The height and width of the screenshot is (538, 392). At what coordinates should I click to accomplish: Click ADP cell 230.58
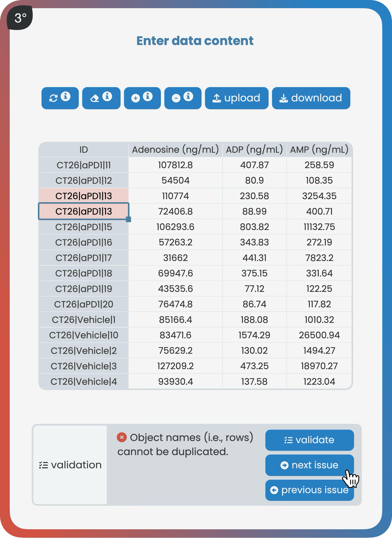pos(255,196)
